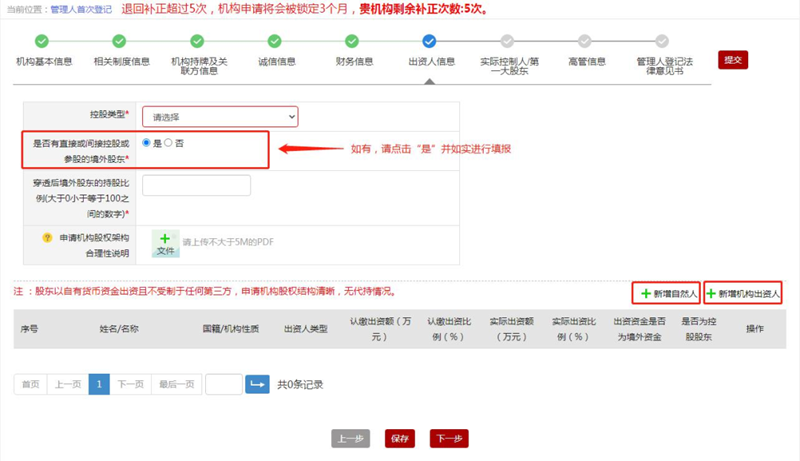Image resolution: width=800 pixels, height=461 pixels.
Task: Click 新增自然人 button
Action: coord(666,293)
